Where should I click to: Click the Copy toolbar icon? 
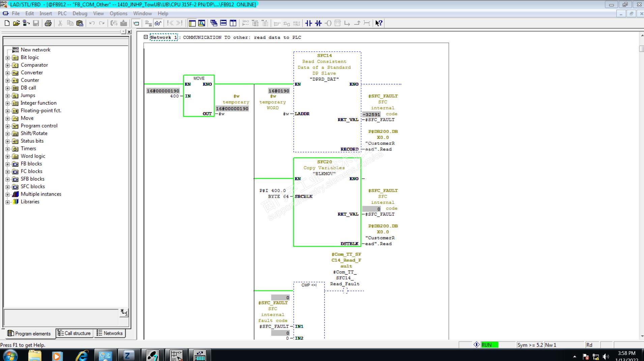(x=70, y=23)
